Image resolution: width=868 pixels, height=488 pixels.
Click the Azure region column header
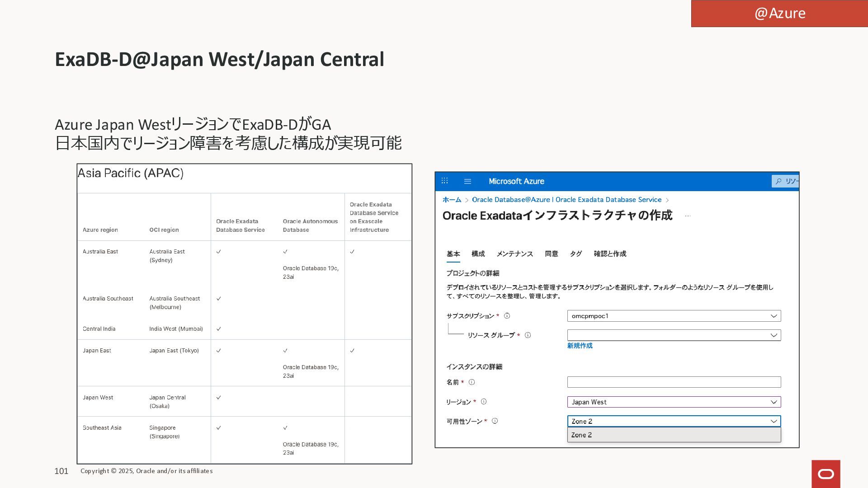pos(100,230)
